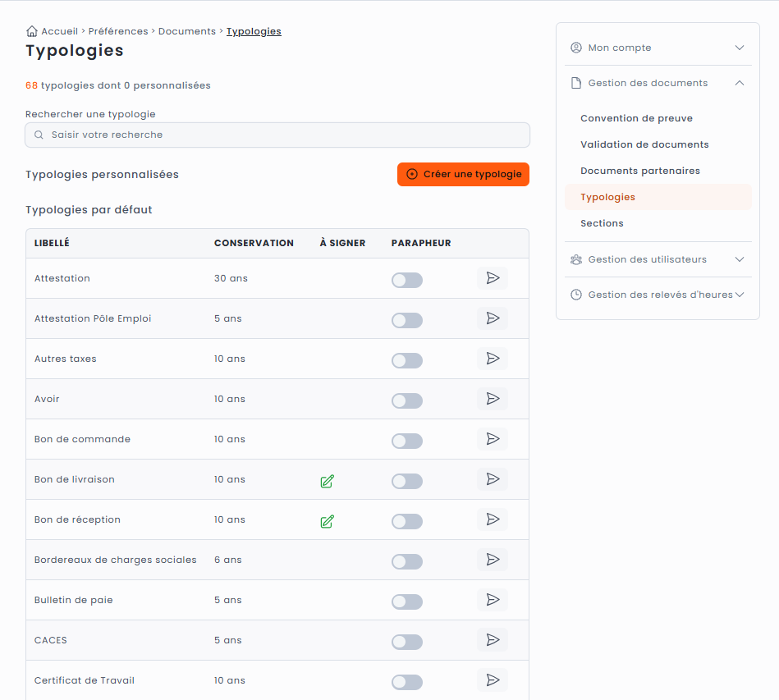Click the send icon for Attestation row

[493, 278]
